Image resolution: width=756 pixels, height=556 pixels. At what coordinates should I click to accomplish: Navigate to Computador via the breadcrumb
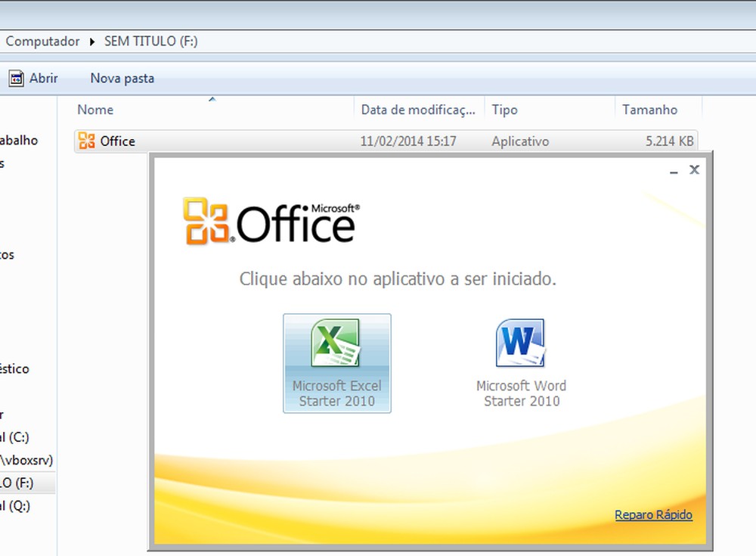coord(42,41)
